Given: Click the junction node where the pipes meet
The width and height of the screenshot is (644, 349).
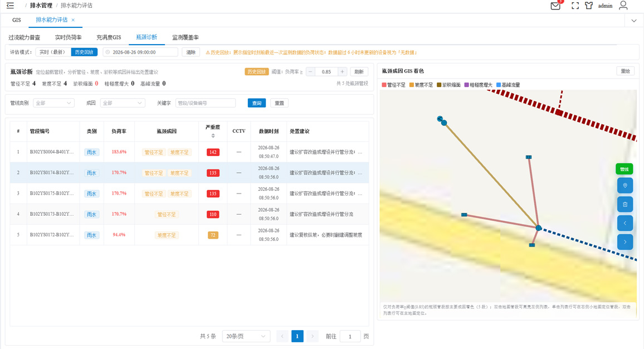Looking at the screenshot, I should pyautogui.click(x=539, y=227).
